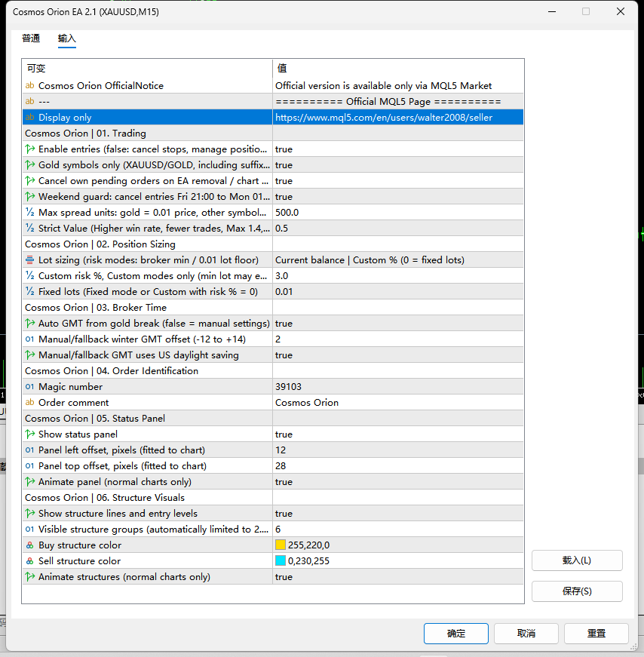Click the icon beside Cancel own pending orders
The height and width of the screenshot is (657, 644).
point(29,181)
